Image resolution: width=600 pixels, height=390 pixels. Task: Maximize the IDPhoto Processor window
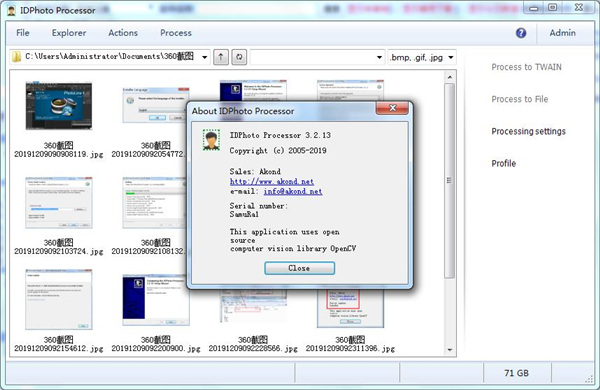coord(553,7)
